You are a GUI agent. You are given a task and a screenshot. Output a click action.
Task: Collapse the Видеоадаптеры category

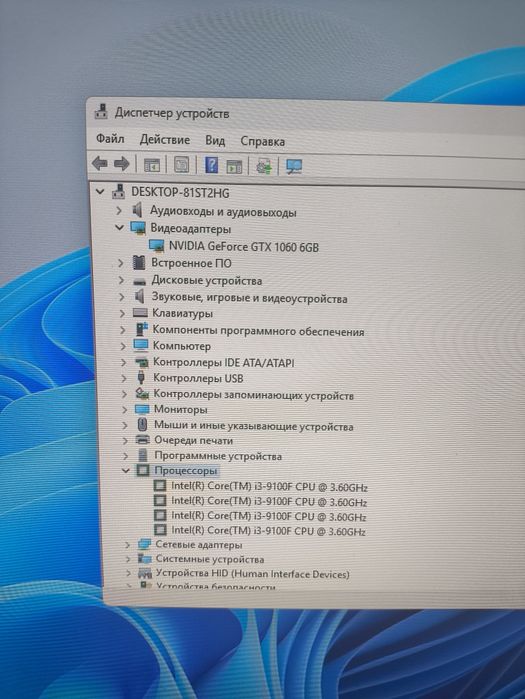[x=119, y=227]
